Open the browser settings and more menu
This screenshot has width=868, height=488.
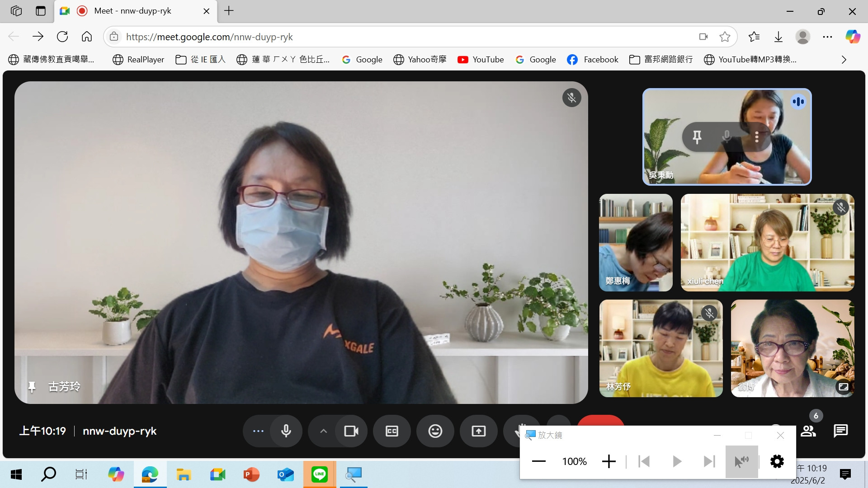(827, 37)
